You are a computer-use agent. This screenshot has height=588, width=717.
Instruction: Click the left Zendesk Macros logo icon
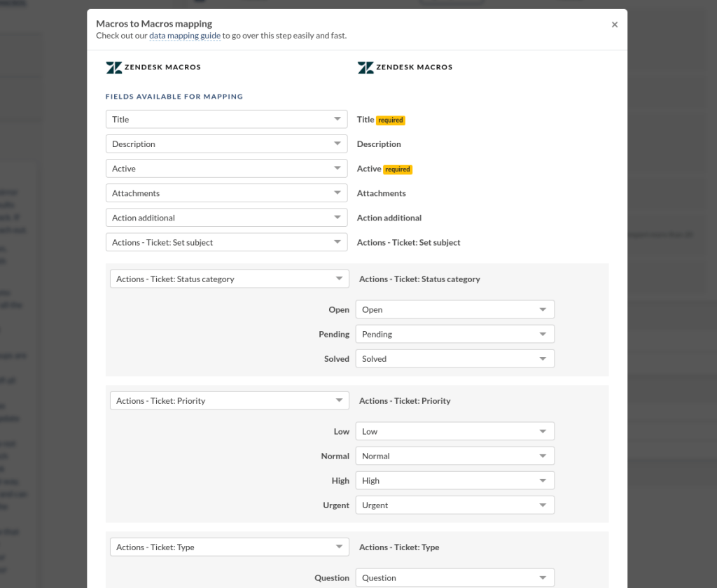pos(113,67)
